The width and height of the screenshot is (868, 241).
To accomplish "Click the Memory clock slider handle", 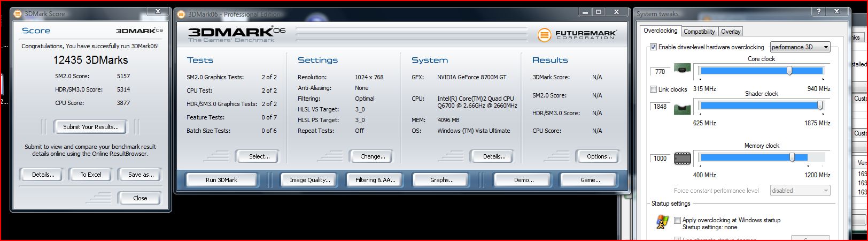I will click(792, 157).
